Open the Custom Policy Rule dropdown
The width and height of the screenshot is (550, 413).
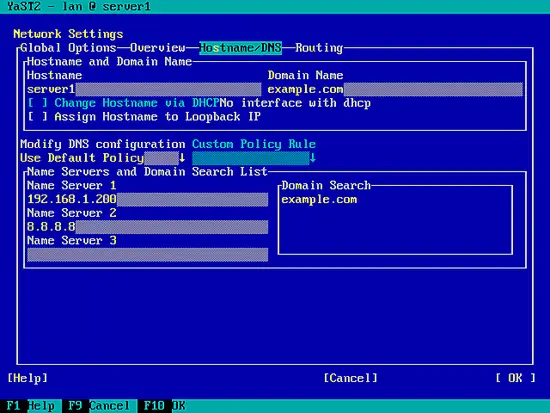pyautogui.click(x=254, y=158)
